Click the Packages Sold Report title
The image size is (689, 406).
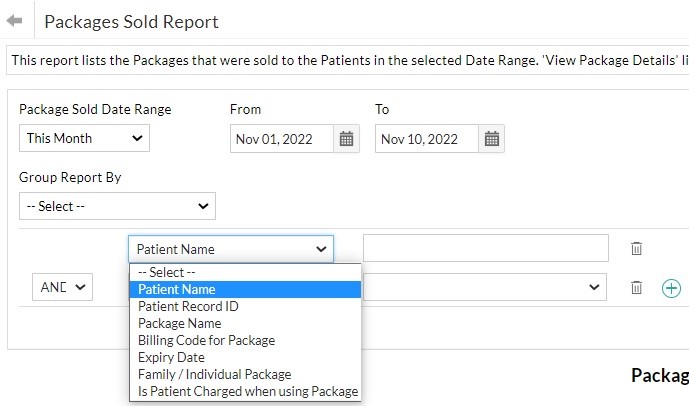click(131, 22)
